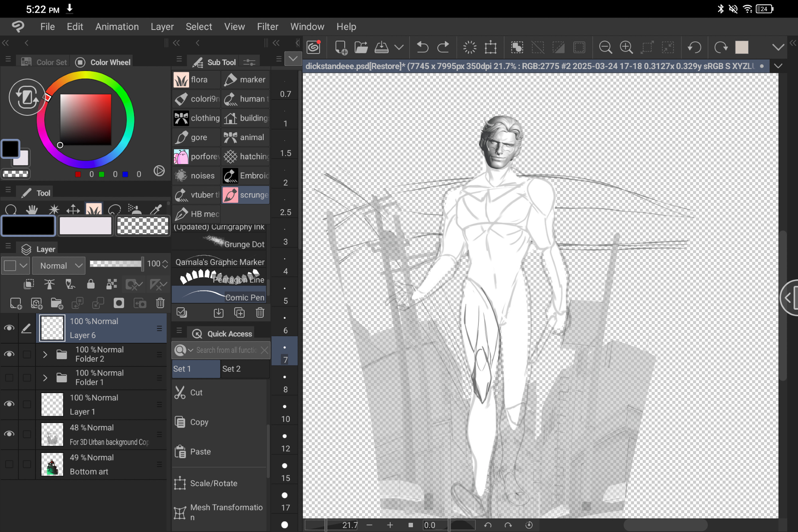
Task: Select the eyedropper tool
Action: pyautogui.click(x=156, y=209)
